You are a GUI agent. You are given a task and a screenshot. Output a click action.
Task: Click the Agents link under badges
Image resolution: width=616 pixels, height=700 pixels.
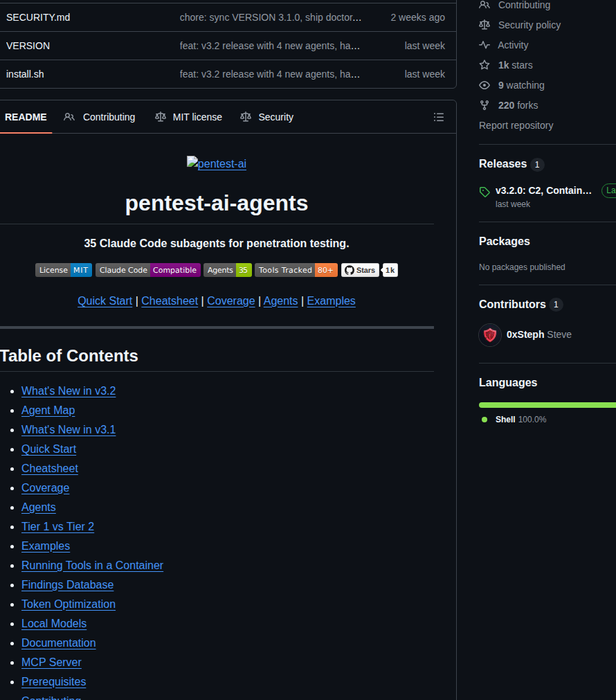click(280, 301)
